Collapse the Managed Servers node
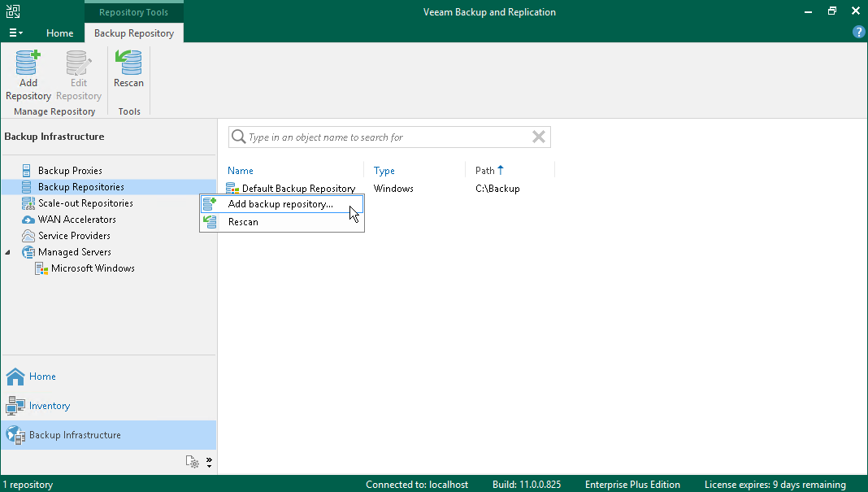This screenshot has width=868, height=492. (8, 252)
